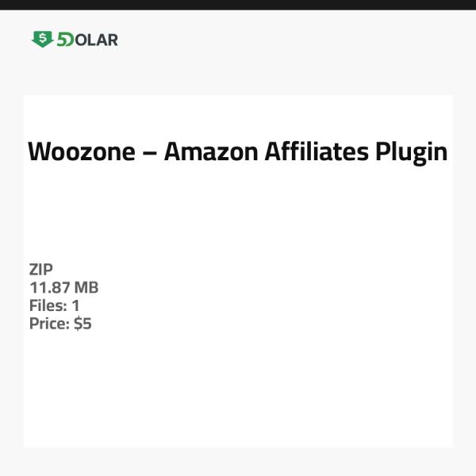The image size is (476, 476).
Task: Click the ZIP file type label
Action: pyautogui.click(x=41, y=270)
